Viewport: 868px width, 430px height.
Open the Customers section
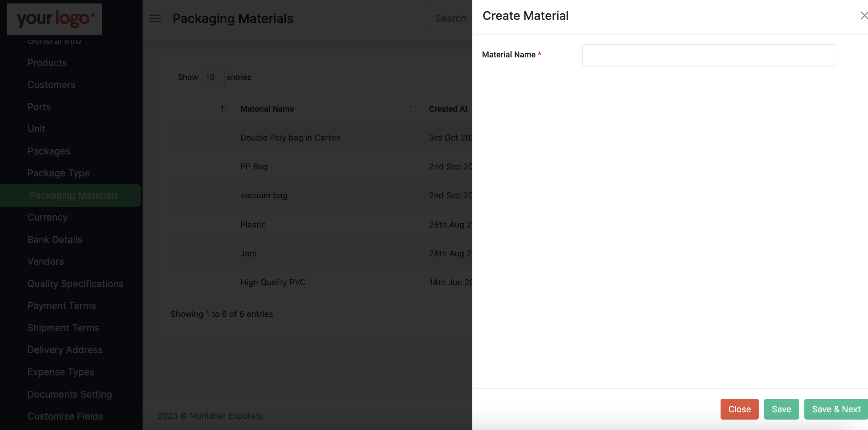pos(51,85)
